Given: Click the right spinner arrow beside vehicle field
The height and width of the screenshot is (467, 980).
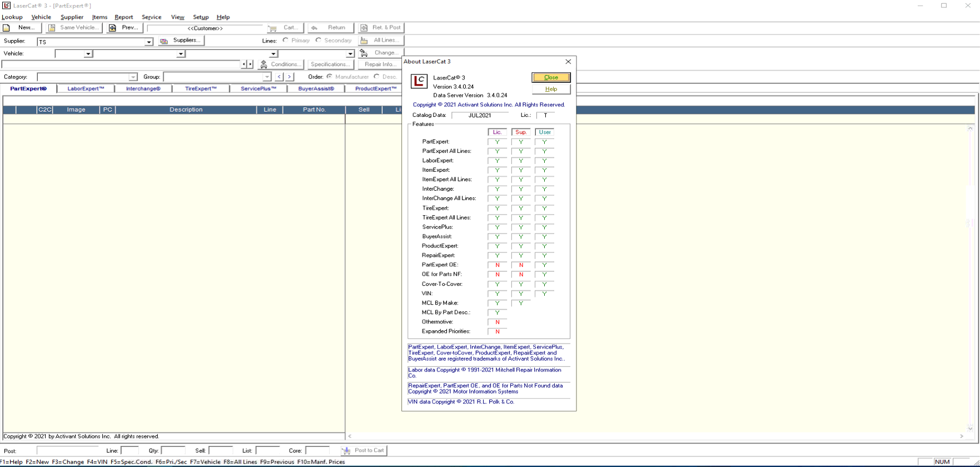Looking at the screenshot, I should pyautogui.click(x=250, y=64).
